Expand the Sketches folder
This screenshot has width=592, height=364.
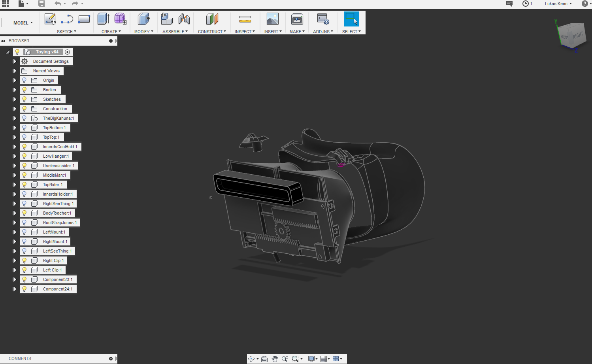15,99
